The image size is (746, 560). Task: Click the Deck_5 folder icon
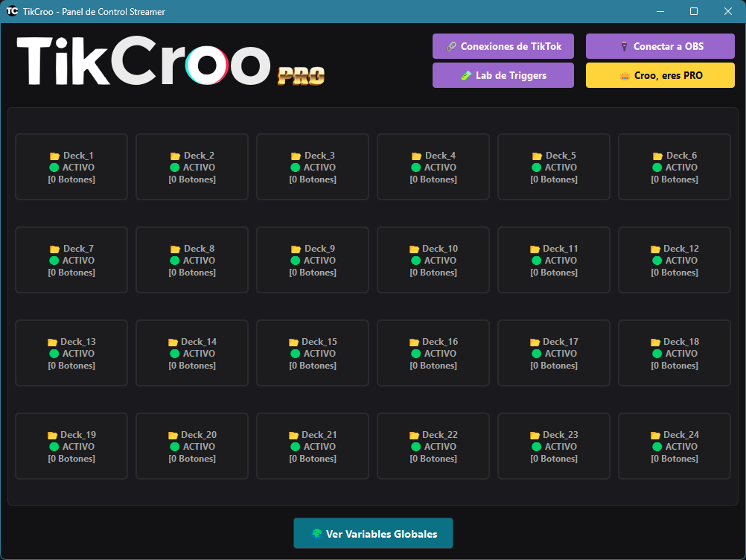point(537,156)
